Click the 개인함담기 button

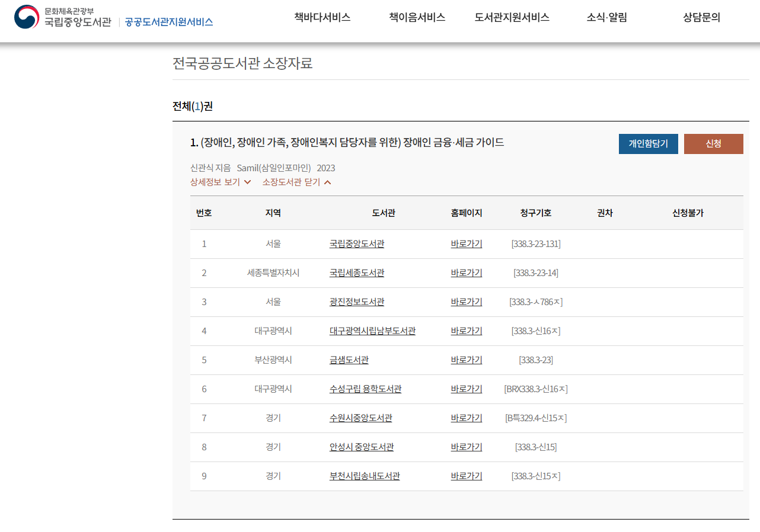(649, 144)
